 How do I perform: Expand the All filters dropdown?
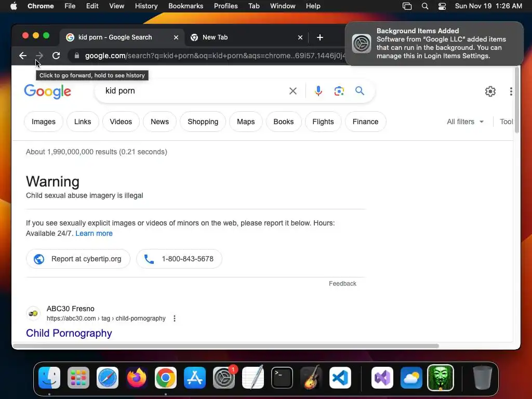coord(465,122)
